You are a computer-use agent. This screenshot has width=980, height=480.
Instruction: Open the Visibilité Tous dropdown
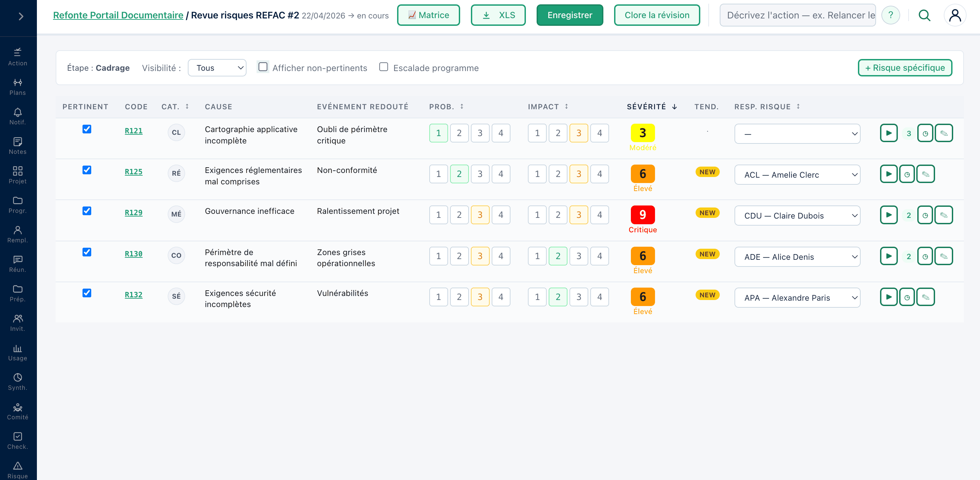[x=217, y=68]
